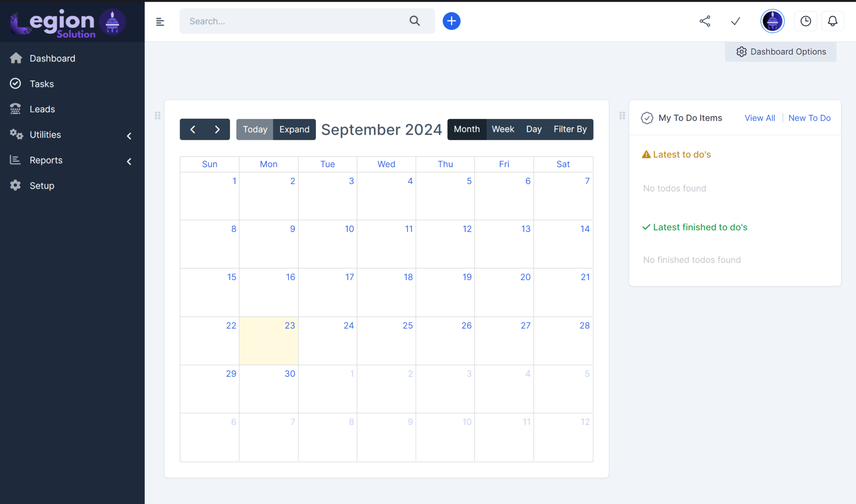Viewport: 856px width, 504px height.
Task: Click into the Search input field
Action: (x=293, y=21)
